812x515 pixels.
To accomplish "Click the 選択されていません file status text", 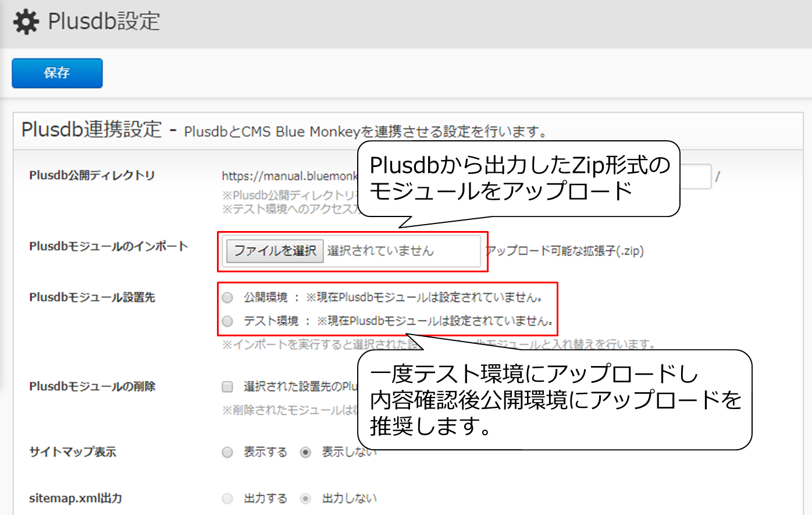I will [x=380, y=251].
